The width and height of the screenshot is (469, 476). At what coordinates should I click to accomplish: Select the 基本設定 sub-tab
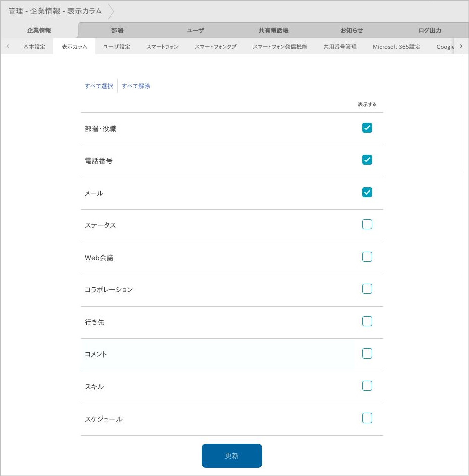(34, 47)
